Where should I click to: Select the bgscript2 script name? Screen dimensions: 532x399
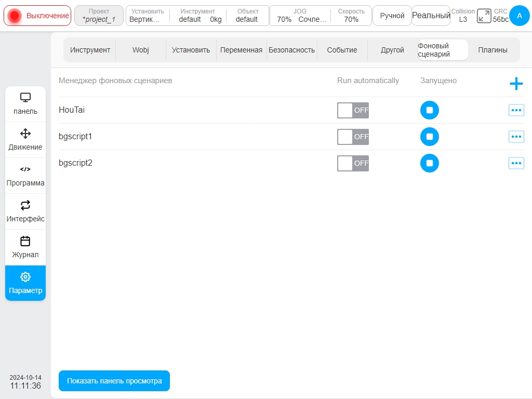[75, 163]
